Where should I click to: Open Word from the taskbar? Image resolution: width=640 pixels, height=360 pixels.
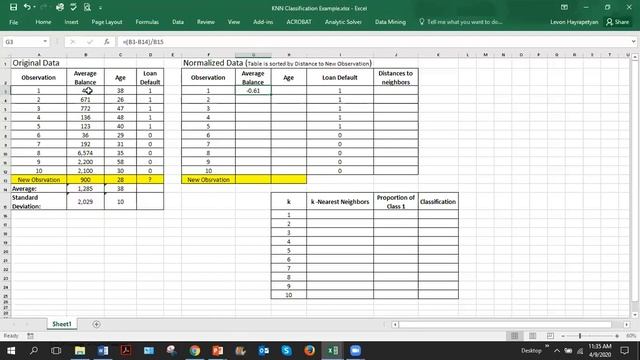(103, 351)
